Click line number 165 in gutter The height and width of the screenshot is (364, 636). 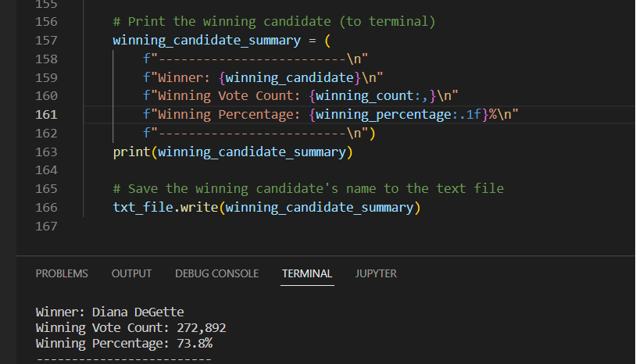[46, 188]
